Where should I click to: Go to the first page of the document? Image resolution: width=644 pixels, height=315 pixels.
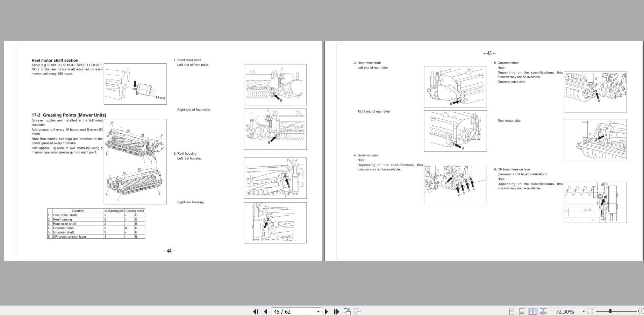point(256,311)
